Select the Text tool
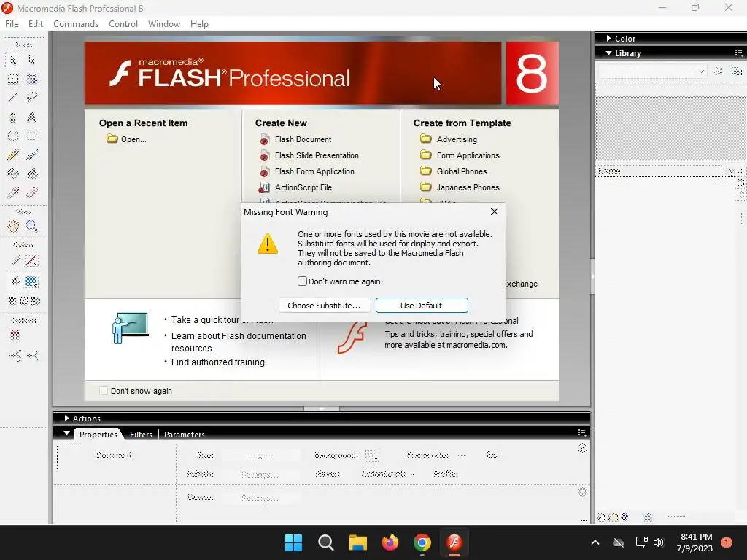Viewport: 747px width, 560px height. tap(32, 117)
